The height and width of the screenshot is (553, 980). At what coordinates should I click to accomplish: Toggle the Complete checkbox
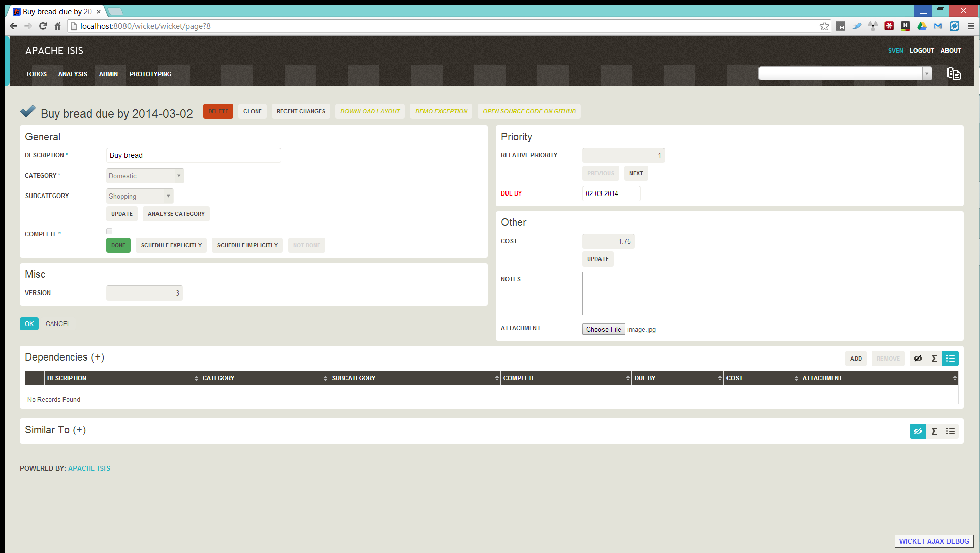109,231
